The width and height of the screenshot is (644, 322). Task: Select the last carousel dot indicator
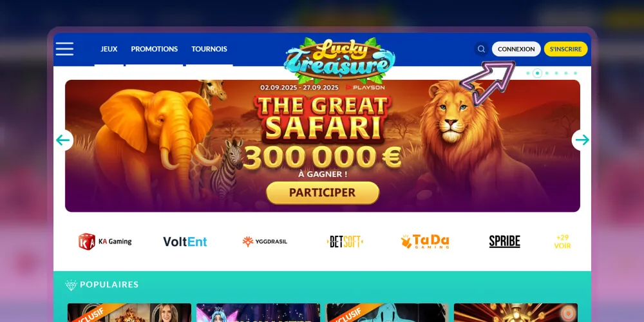[575, 73]
